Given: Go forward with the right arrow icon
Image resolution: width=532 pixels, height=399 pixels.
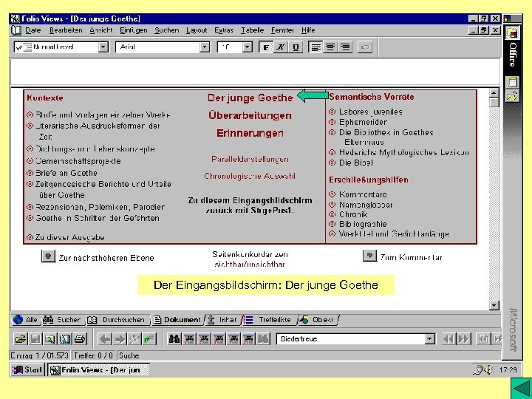Looking at the screenshot, I should pyautogui.click(x=120, y=339).
